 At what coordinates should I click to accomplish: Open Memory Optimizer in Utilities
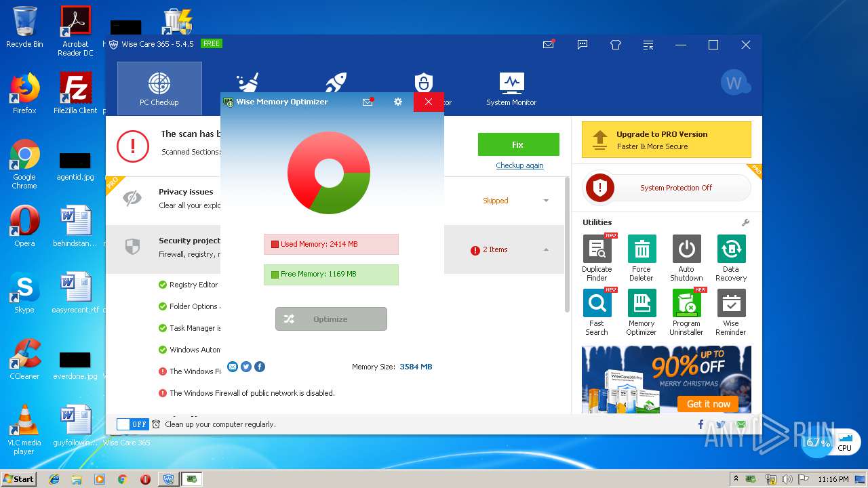(642, 312)
